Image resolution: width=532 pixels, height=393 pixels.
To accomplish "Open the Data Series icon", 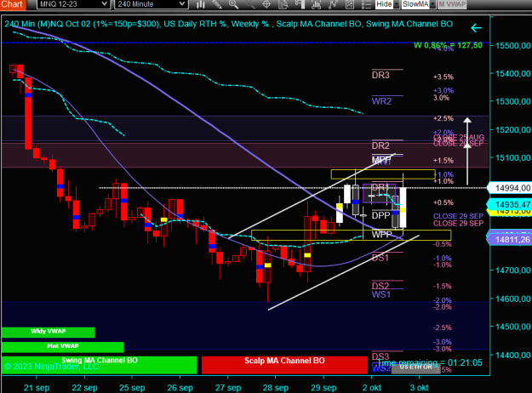I will [316, 4].
